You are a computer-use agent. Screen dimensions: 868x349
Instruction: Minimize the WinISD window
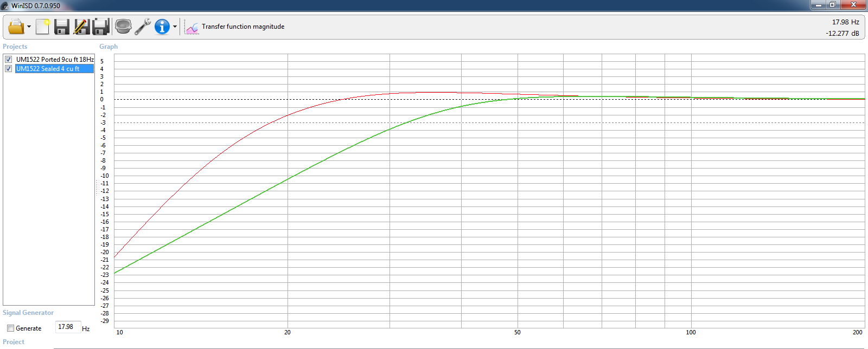click(818, 5)
